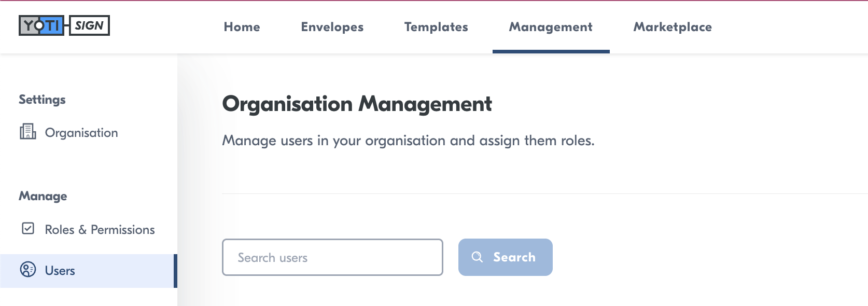Viewport: 868px width, 306px height.
Task: Click the Yoti logo icon
Action: [x=41, y=25]
